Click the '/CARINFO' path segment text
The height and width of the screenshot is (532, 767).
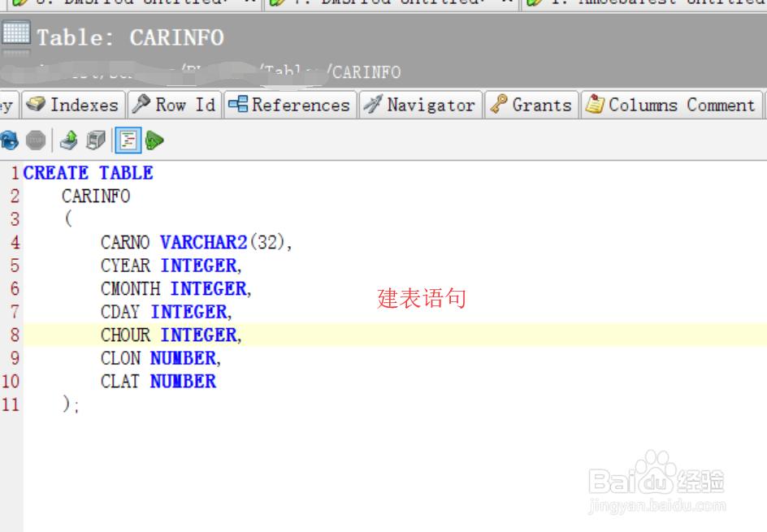[x=363, y=72]
